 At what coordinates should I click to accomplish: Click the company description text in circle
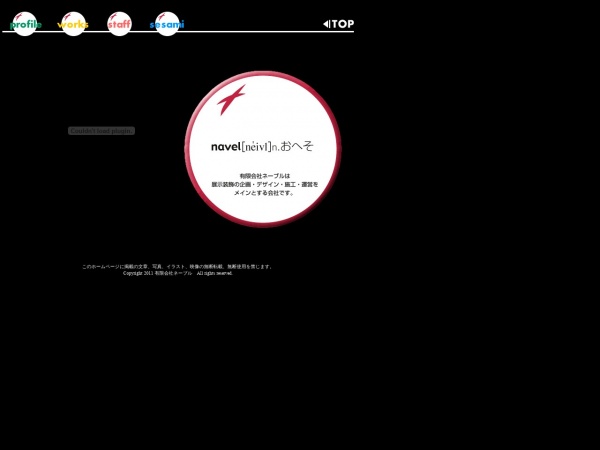coord(265,184)
